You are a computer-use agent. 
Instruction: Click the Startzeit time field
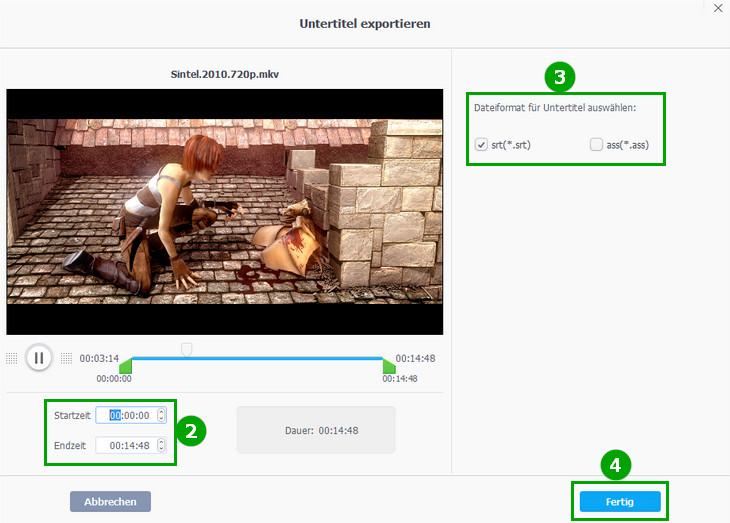tap(131, 415)
